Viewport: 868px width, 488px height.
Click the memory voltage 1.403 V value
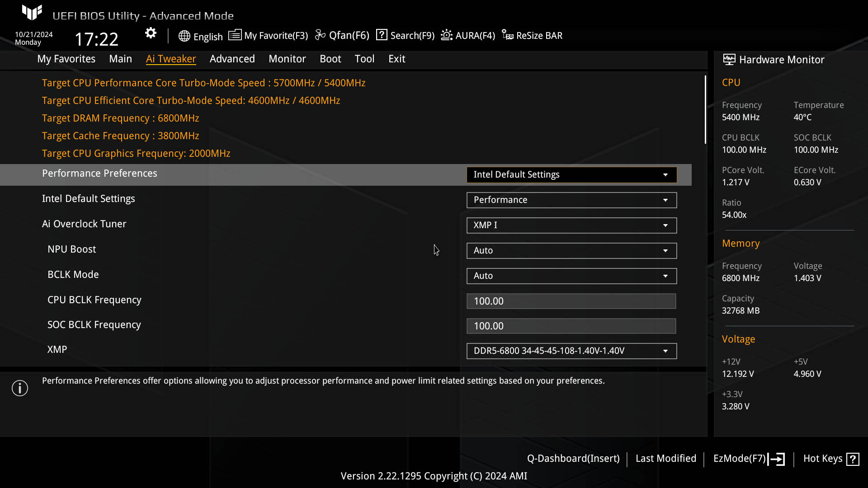coord(807,278)
